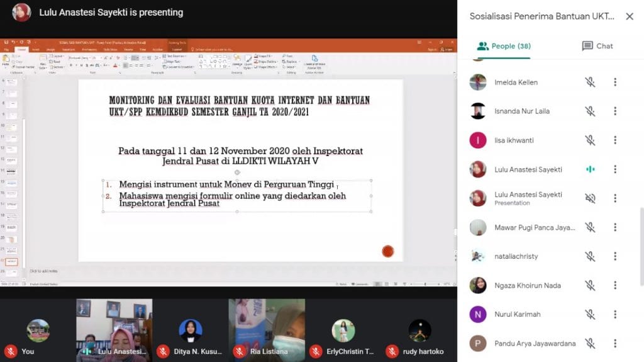644x362 pixels.
Task: Click muted microphone icon for Isnanda Nur Laila
Action: click(590, 111)
